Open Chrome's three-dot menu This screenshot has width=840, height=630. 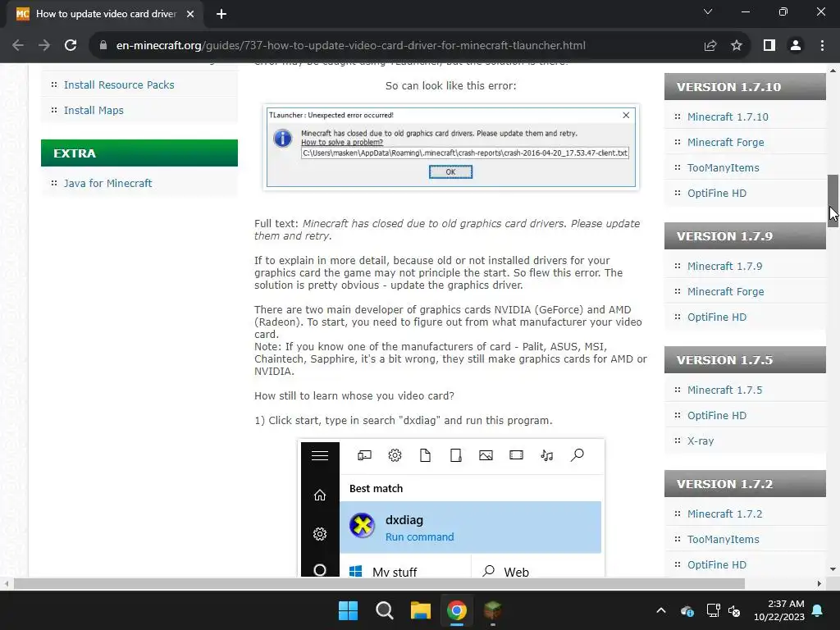tap(822, 46)
